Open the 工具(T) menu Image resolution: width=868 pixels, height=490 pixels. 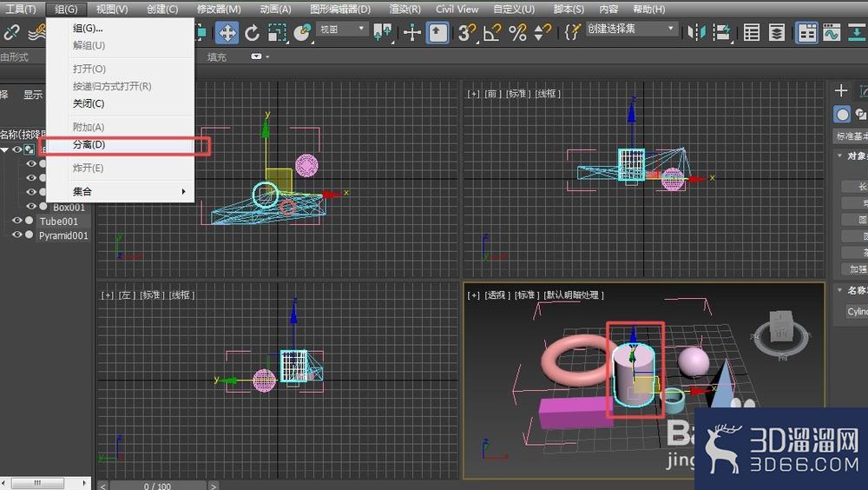pos(21,9)
